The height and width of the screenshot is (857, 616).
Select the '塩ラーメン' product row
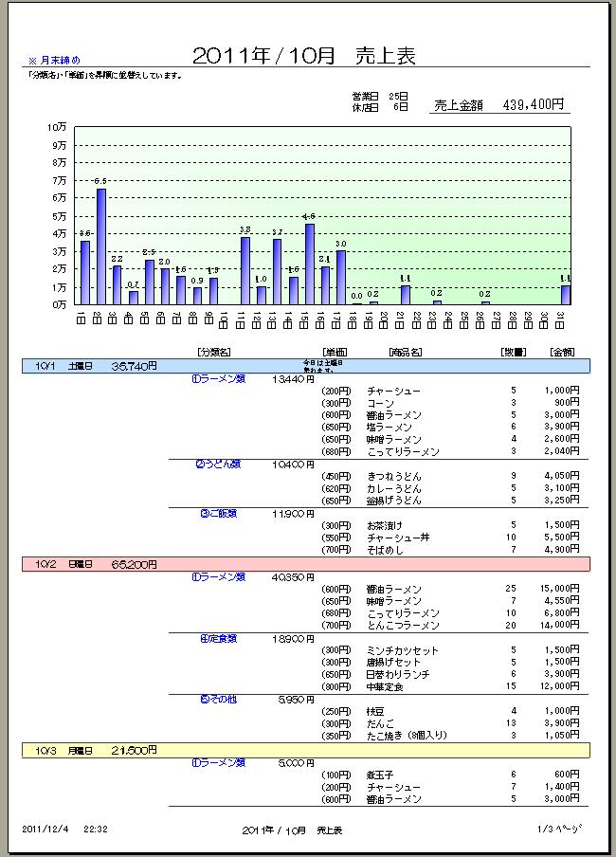point(450,427)
